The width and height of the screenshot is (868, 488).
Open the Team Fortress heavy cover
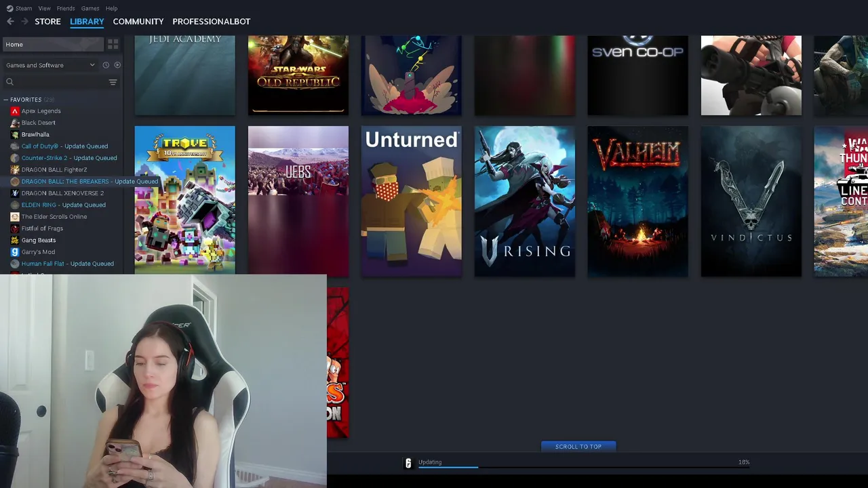click(751, 75)
